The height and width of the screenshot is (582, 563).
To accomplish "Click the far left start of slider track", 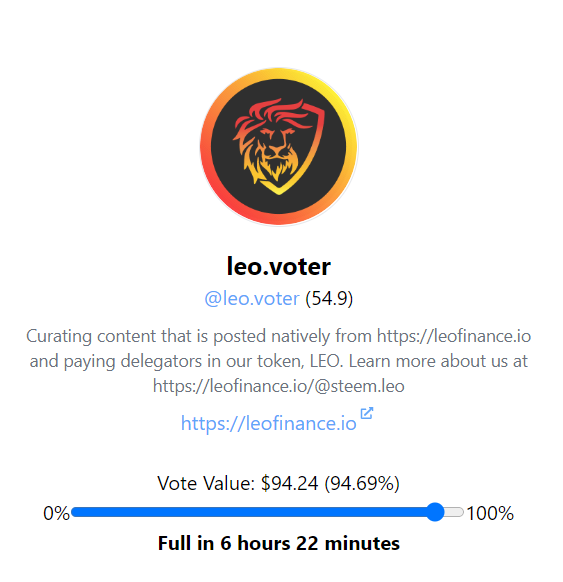I will click(x=75, y=512).
